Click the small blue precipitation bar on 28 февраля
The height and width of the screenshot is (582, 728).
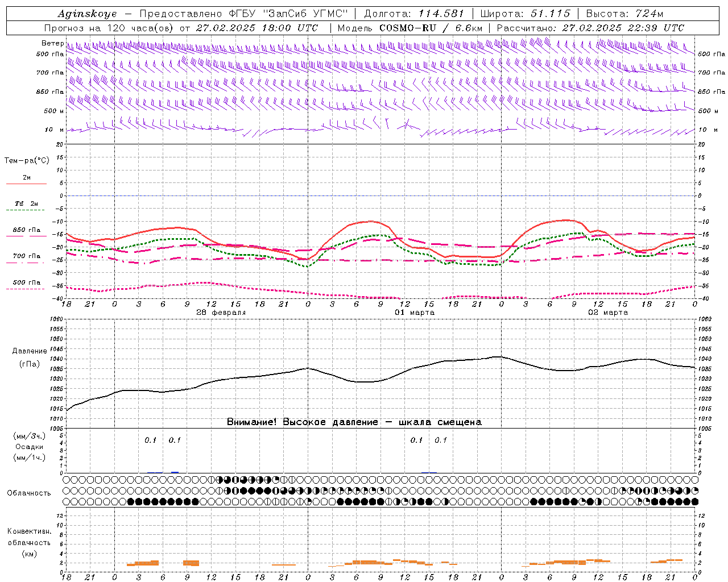(x=175, y=472)
